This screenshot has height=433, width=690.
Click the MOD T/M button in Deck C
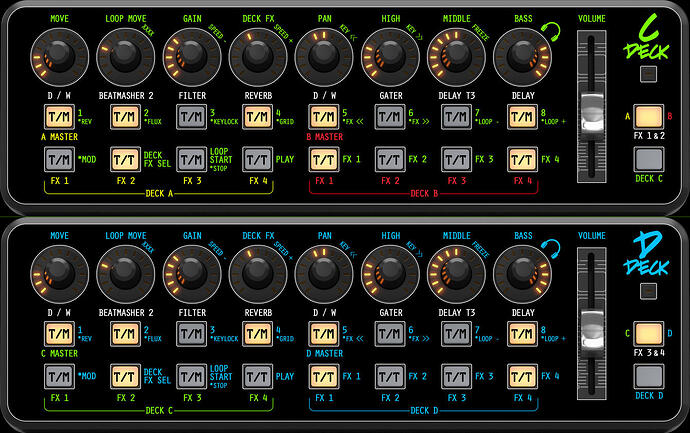[59, 376]
